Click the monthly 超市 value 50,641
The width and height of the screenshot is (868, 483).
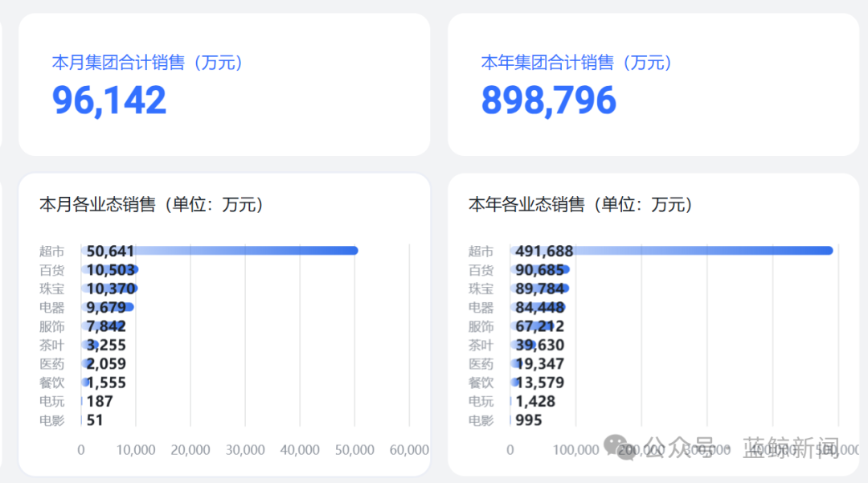110,252
